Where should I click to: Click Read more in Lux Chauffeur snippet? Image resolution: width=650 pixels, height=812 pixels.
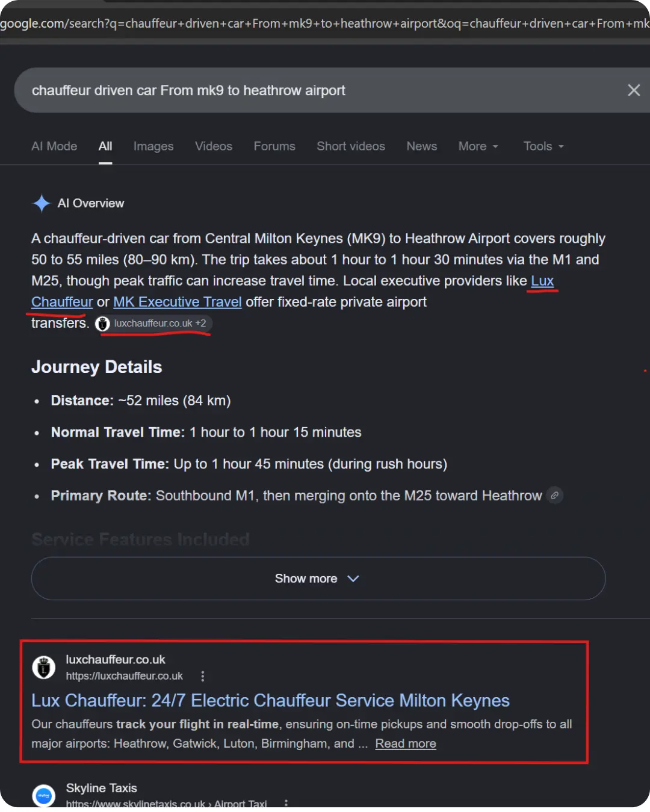coord(406,744)
